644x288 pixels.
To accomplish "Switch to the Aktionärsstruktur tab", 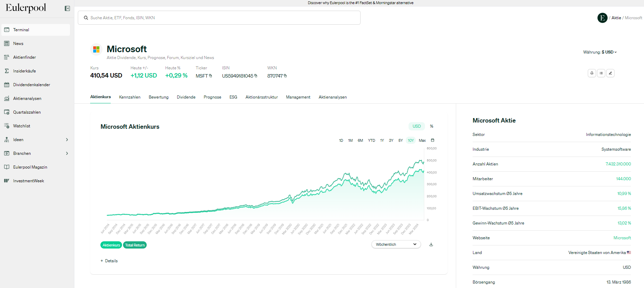I will [262, 97].
